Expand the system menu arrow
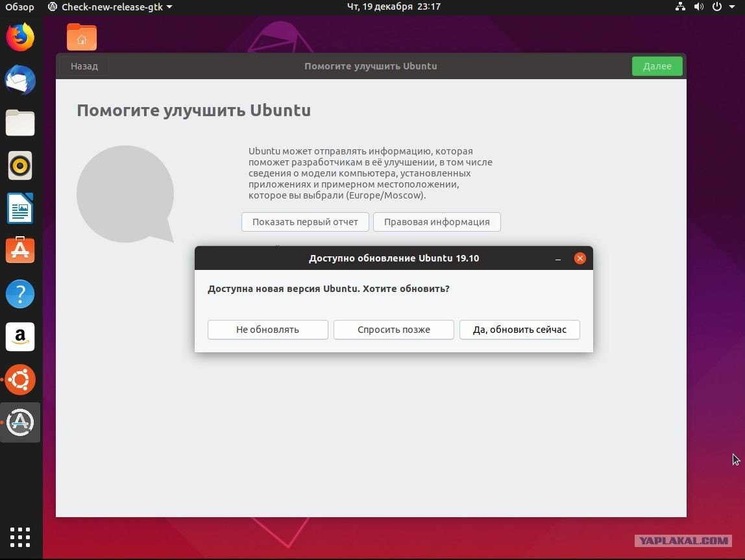The image size is (745, 560). coord(732,6)
